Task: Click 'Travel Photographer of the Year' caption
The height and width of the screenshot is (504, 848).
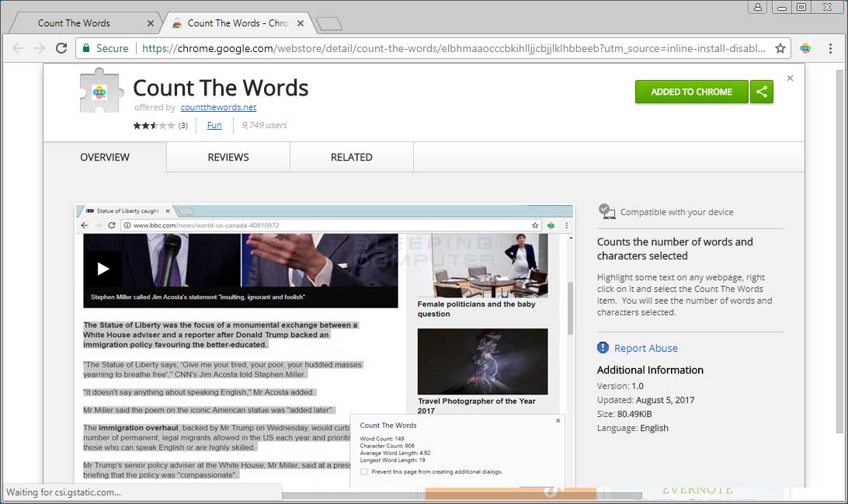Action: click(x=477, y=406)
